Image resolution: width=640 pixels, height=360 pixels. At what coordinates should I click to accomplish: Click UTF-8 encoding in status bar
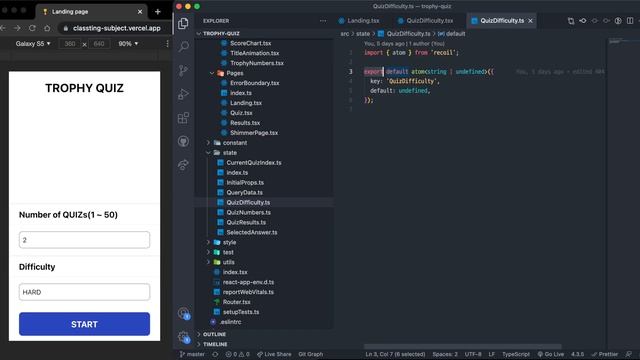(x=473, y=354)
